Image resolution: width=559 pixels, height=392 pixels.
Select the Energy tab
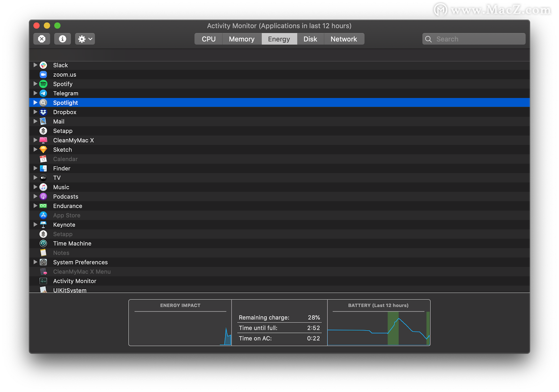(279, 39)
